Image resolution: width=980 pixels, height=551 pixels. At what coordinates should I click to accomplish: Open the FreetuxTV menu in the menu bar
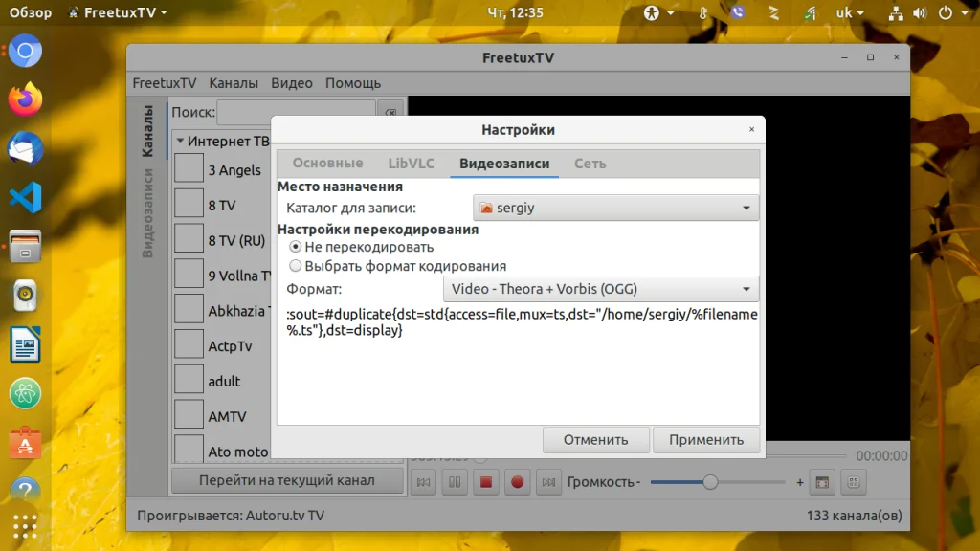point(165,83)
